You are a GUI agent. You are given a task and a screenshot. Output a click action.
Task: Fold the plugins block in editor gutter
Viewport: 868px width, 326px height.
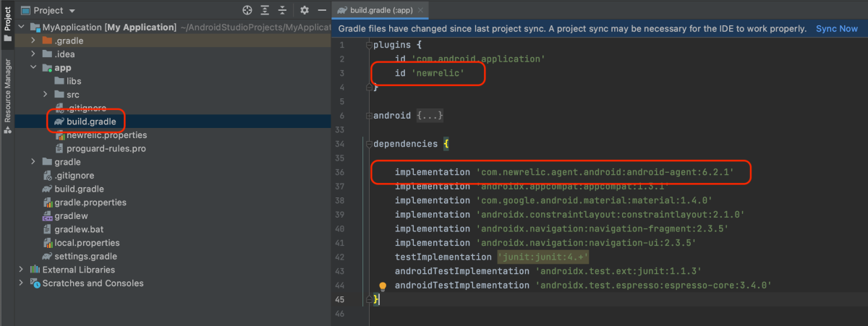pos(368,46)
